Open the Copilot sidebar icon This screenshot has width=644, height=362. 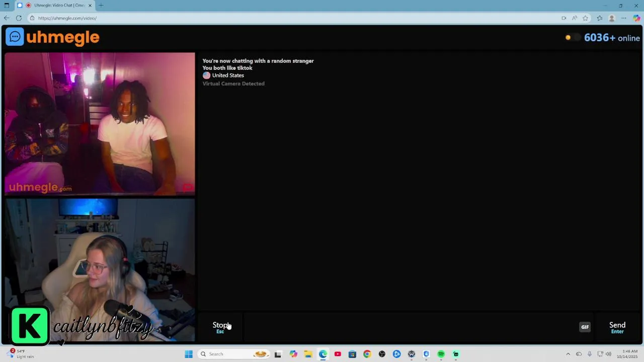pos(636,18)
